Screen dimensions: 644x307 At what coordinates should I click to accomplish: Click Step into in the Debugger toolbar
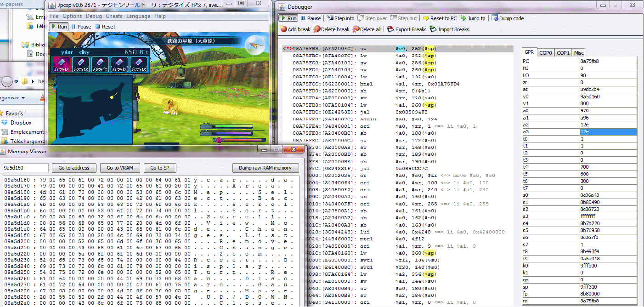click(340, 18)
